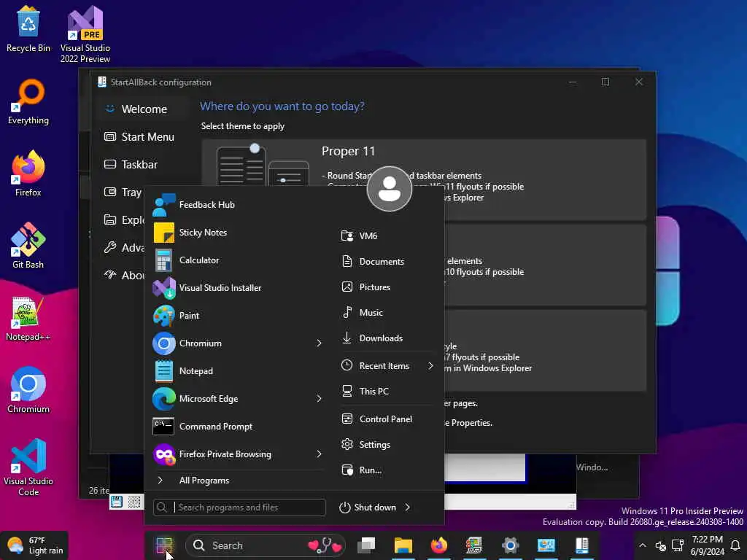Open Settings from the start menu
The image size is (747, 560).
coord(387,444)
